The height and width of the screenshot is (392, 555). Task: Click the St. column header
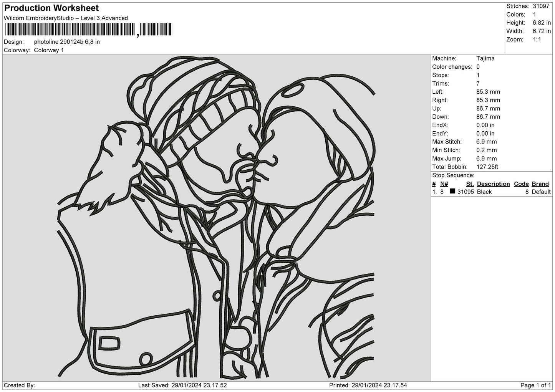(470, 184)
